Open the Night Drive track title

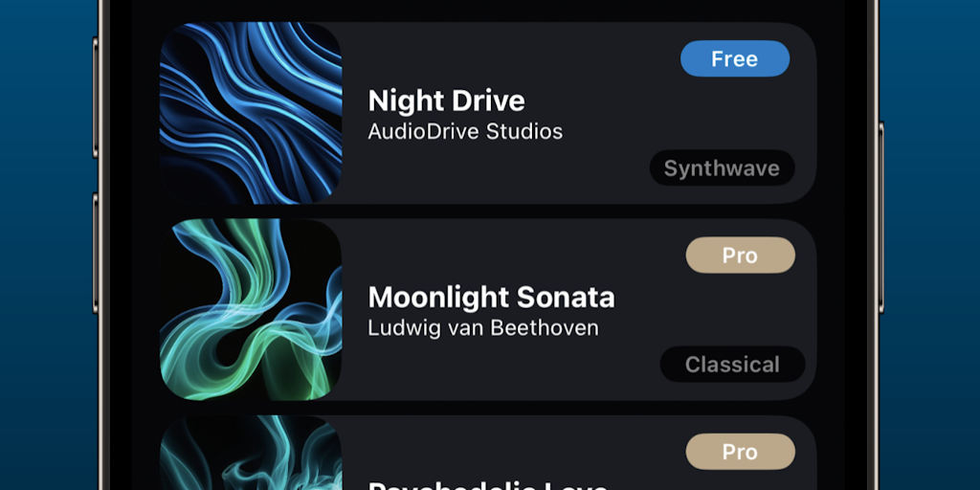point(446,100)
